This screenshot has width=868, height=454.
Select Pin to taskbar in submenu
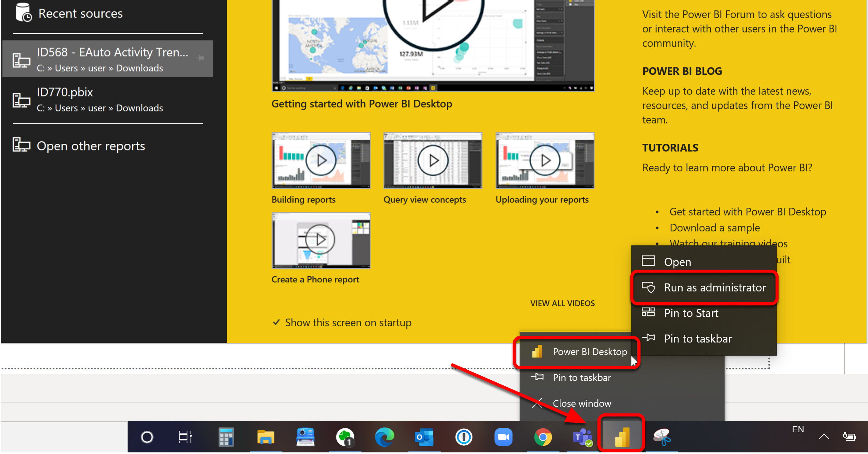[x=704, y=338]
